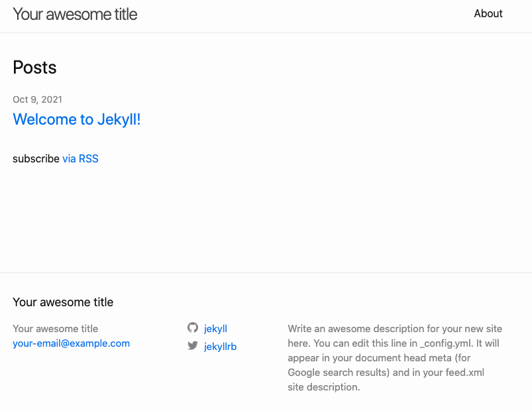Click the 'Posts' heading
Viewport: 532px width, 413px height.
pyautogui.click(x=34, y=67)
